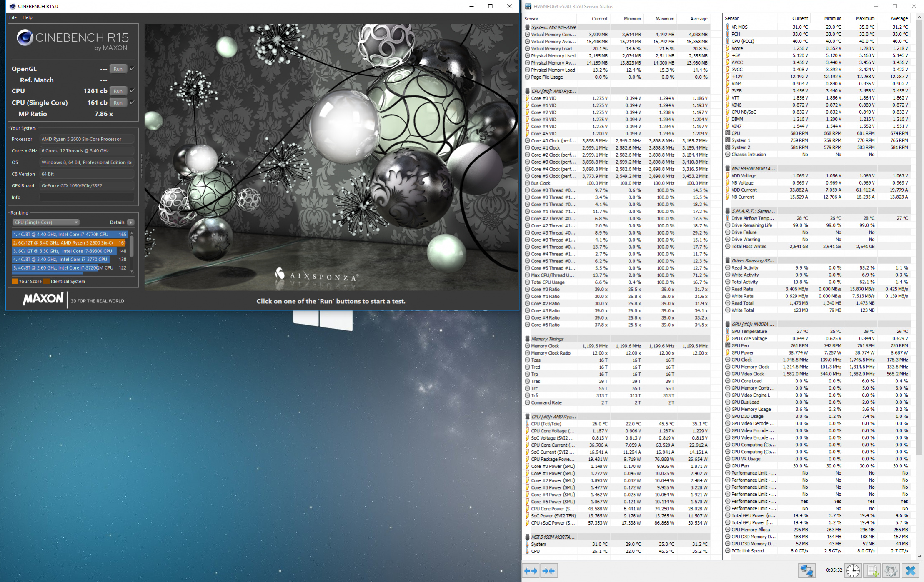Click the Processor field showing AMD Ryzen 5 2600
The width and height of the screenshot is (924, 582).
[x=87, y=139]
